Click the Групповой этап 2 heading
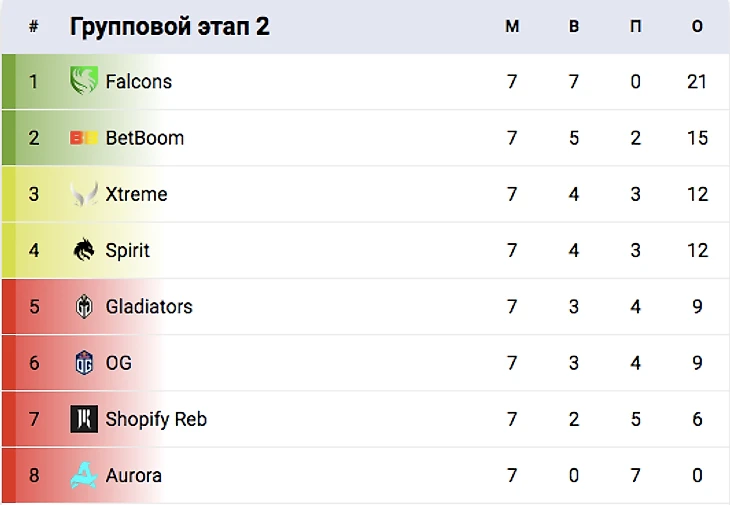The width and height of the screenshot is (730, 505). pos(169,27)
